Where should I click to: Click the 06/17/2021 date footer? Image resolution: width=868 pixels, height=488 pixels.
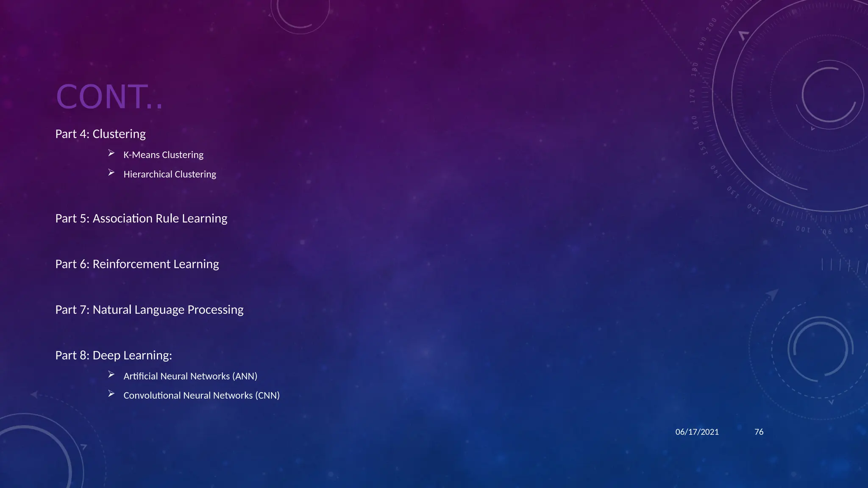click(x=697, y=432)
